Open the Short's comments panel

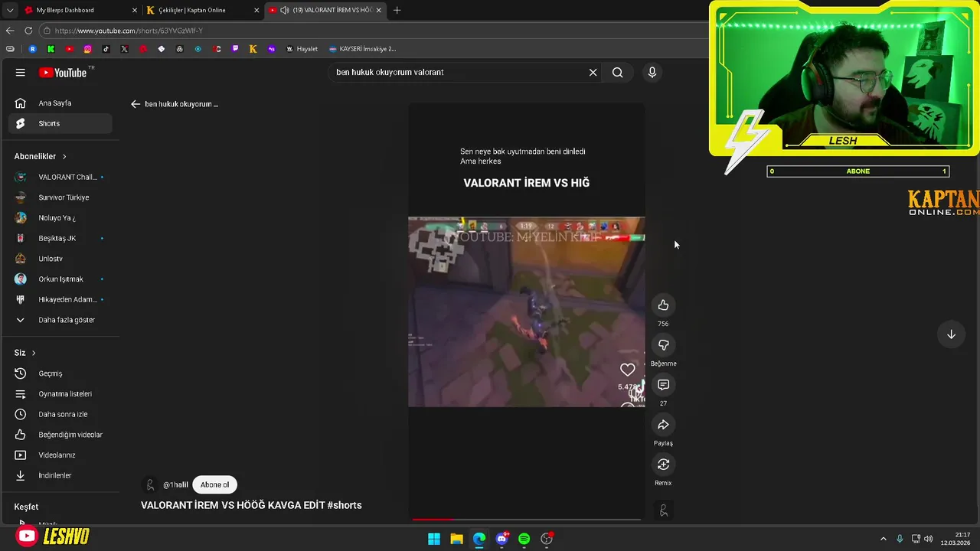coord(663,385)
